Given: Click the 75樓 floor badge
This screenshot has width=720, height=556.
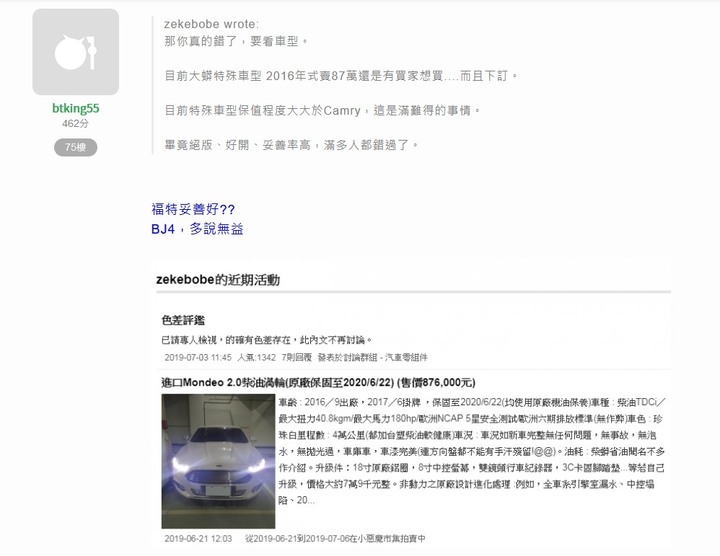Looking at the screenshot, I should coord(76,147).
